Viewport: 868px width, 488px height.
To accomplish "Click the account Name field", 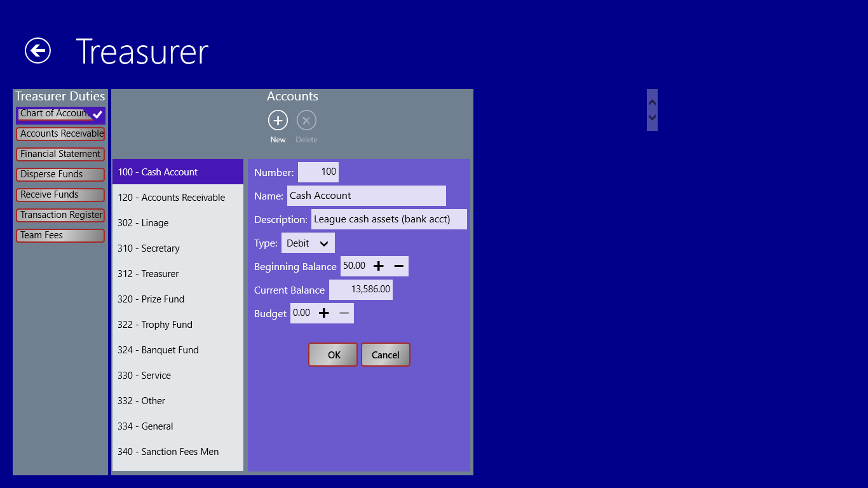I will pyautogui.click(x=366, y=196).
